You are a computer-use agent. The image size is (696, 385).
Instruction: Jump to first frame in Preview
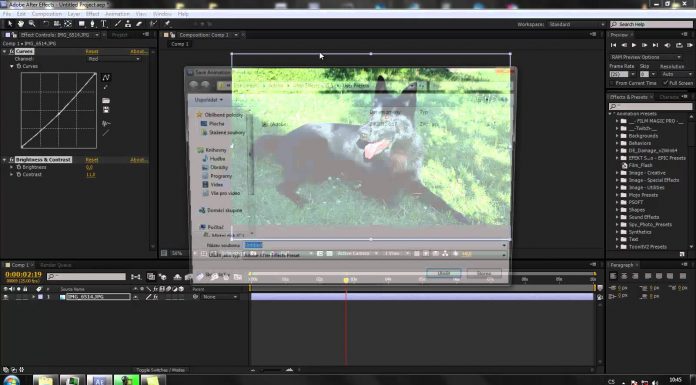613,45
